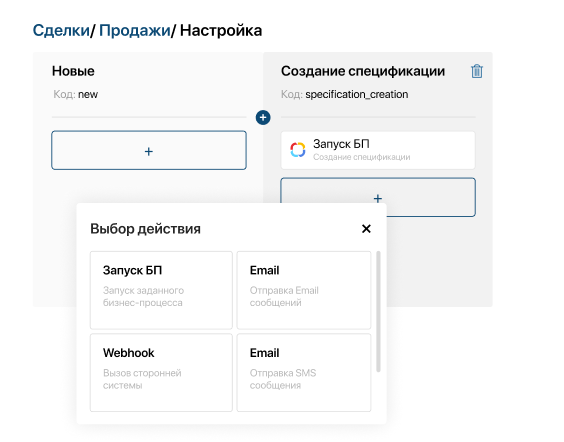Open the Сделки breadcrumb link
The image size is (564, 442).
61,30
